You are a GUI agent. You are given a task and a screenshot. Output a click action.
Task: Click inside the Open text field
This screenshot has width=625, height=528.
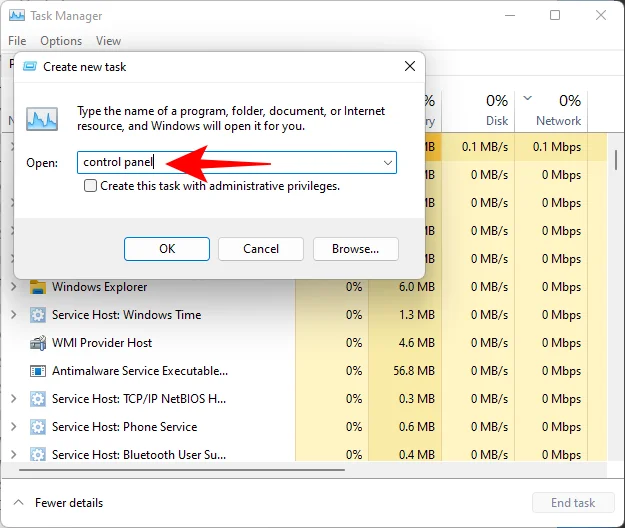pyautogui.click(x=237, y=163)
